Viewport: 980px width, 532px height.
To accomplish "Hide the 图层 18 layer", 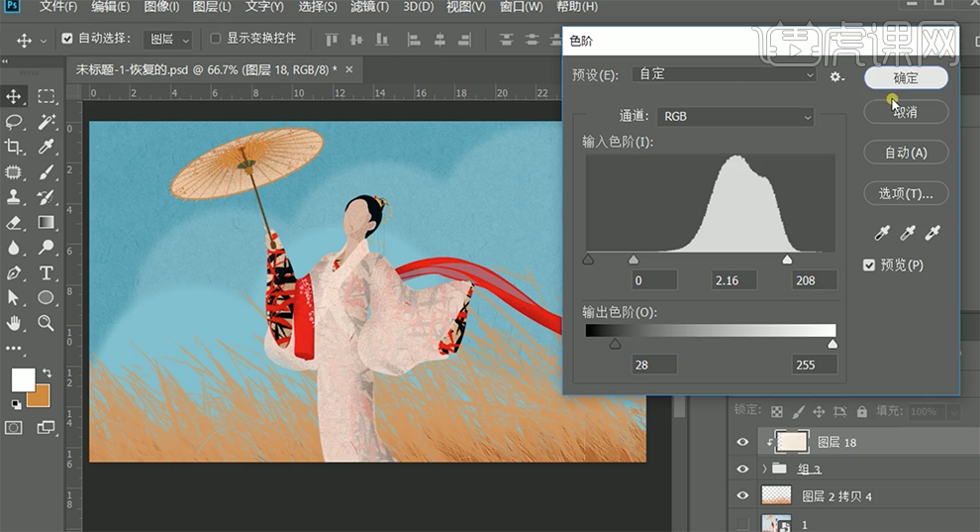I will coord(742,442).
